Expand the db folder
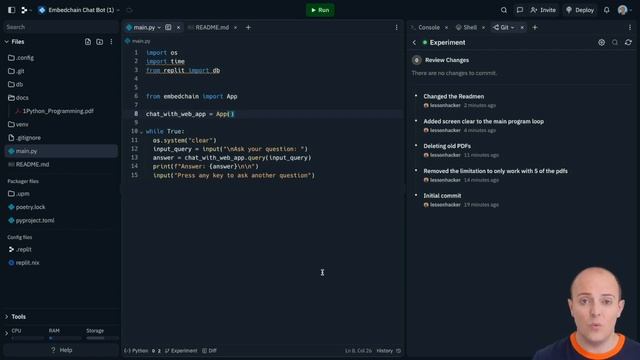640x360 pixels. click(x=61, y=84)
